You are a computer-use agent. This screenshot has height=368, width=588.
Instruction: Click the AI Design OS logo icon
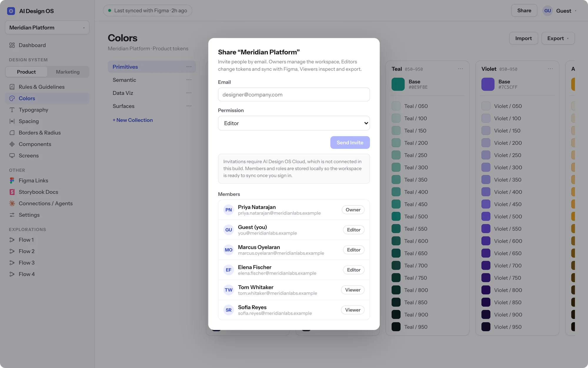[x=11, y=11]
